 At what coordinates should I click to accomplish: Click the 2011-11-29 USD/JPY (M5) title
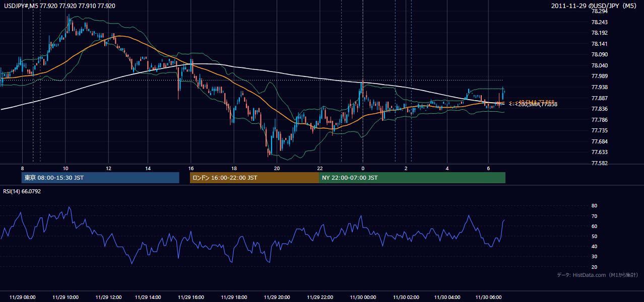click(595, 6)
